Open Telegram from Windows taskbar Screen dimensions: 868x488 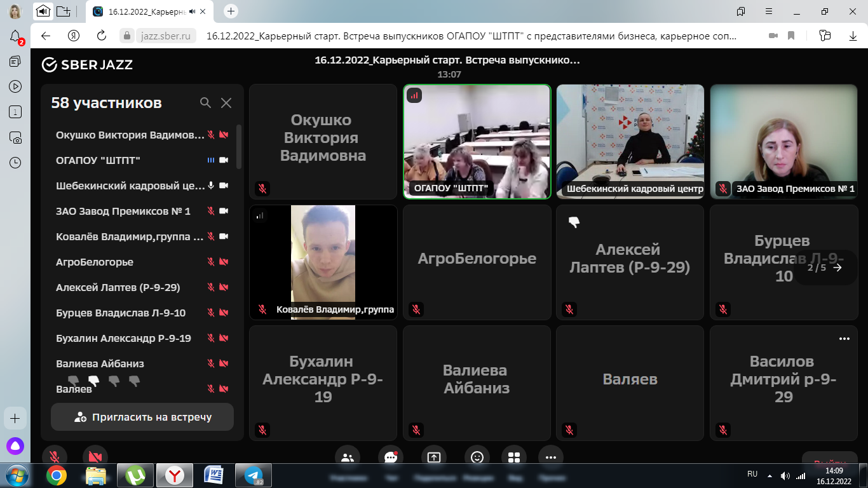254,475
